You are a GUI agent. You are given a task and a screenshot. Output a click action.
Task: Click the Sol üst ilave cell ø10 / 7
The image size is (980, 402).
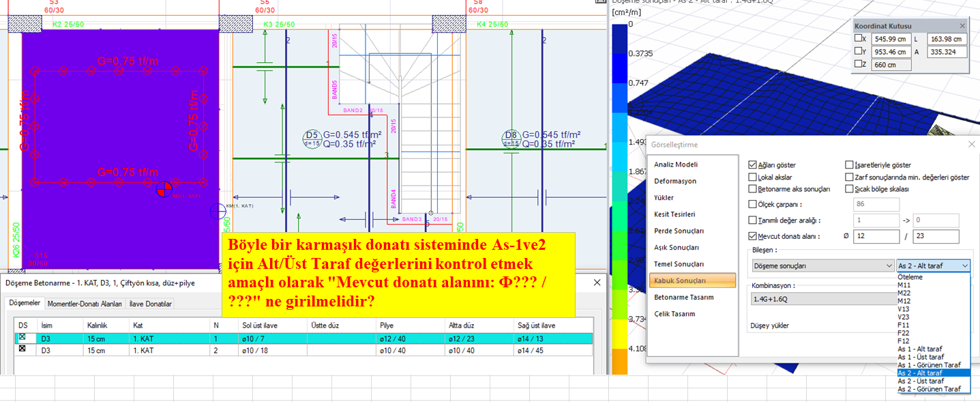pyautogui.click(x=272, y=338)
